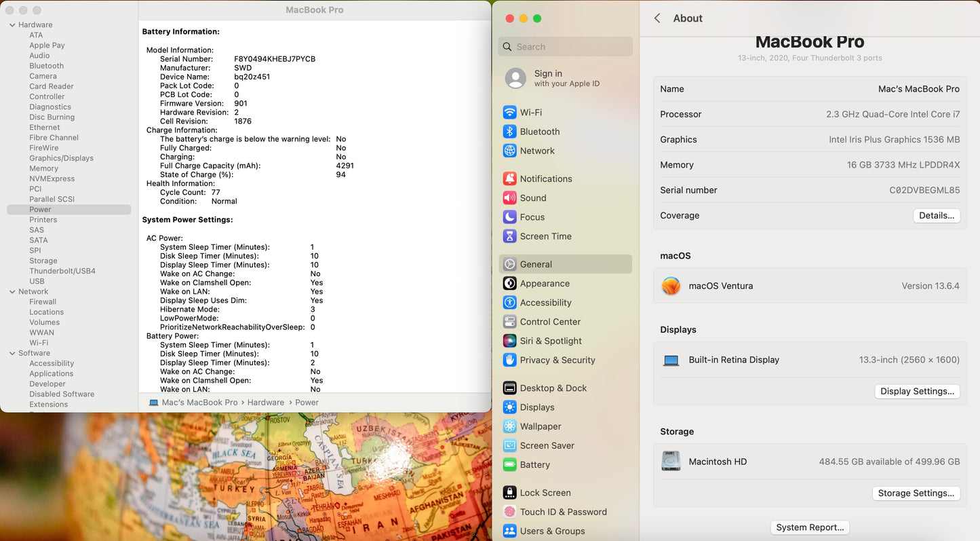Open Display Settings button
Viewport: 980px width, 541px height.
pos(917,392)
